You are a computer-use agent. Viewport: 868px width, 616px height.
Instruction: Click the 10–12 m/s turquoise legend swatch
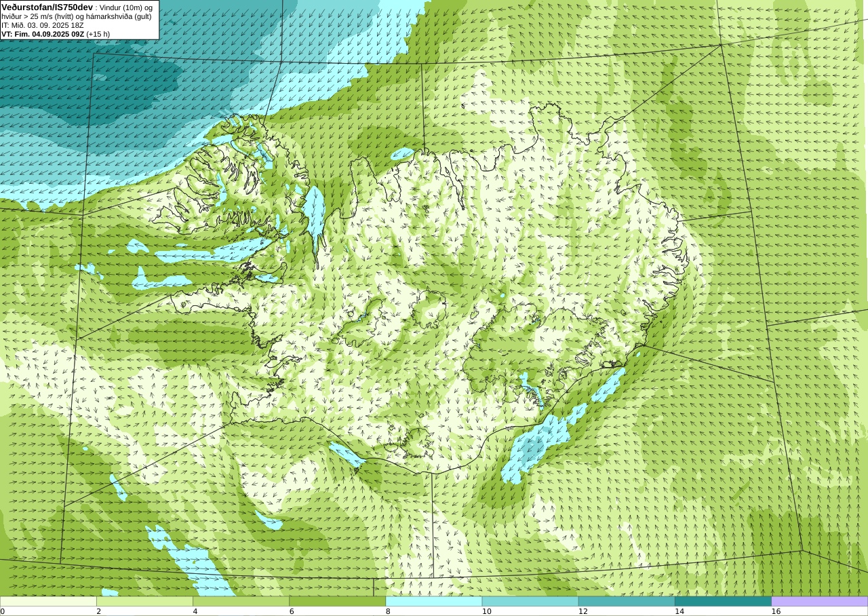530,601
